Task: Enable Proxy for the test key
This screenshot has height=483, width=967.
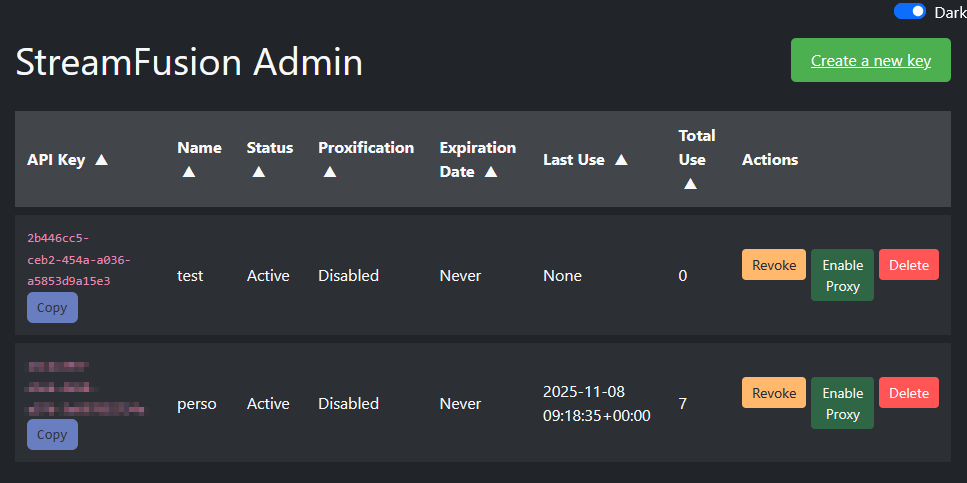Action: point(842,275)
